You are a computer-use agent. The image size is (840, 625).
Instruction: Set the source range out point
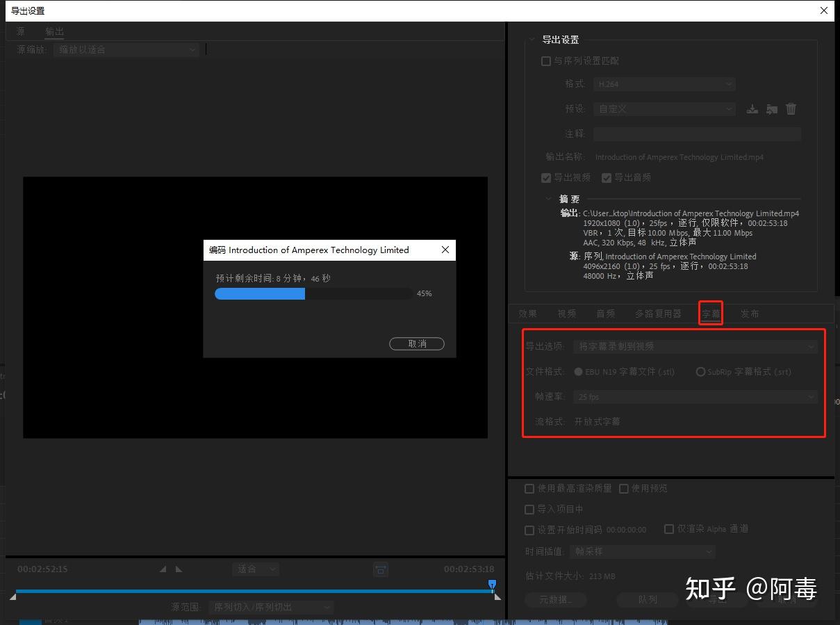pos(177,569)
